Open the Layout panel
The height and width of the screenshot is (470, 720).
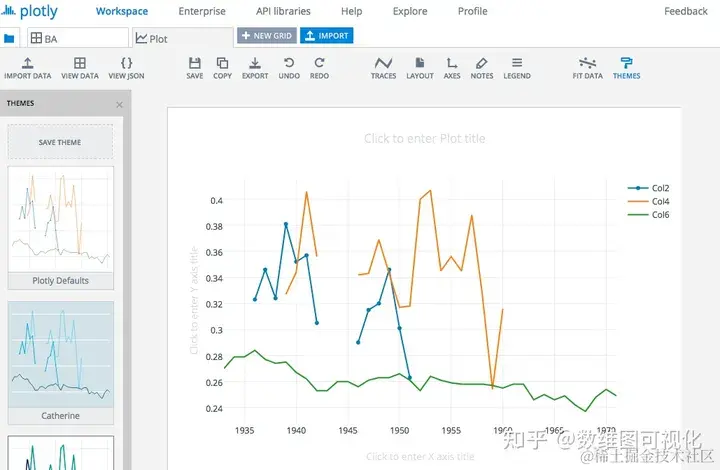click(420, 68)
